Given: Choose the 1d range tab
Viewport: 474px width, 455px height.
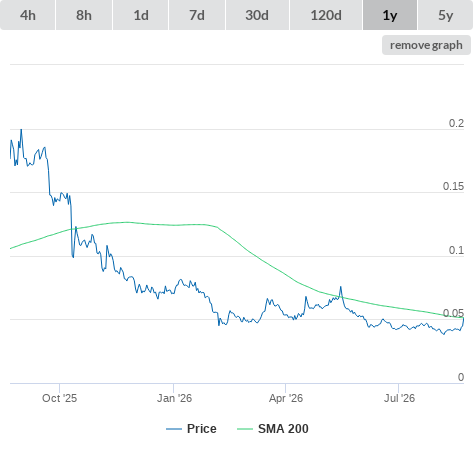Looking at the screenshot, I should coord(141,15).
